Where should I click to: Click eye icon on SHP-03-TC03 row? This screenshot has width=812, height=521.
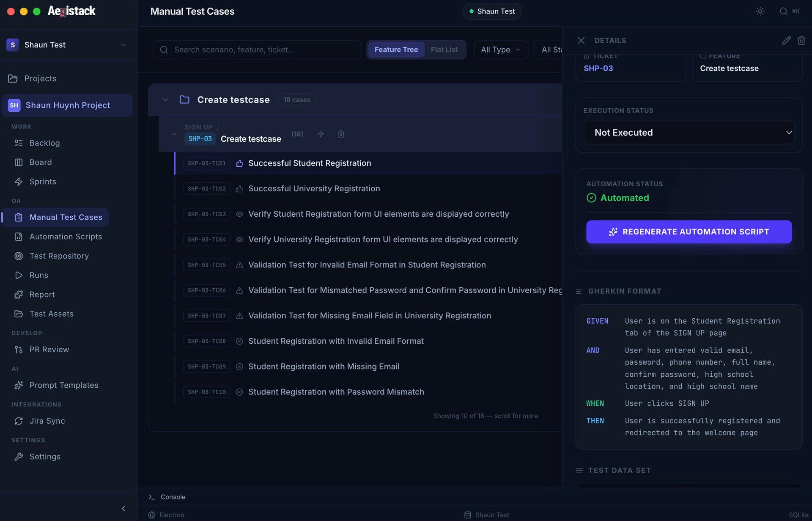click(239, 214)
